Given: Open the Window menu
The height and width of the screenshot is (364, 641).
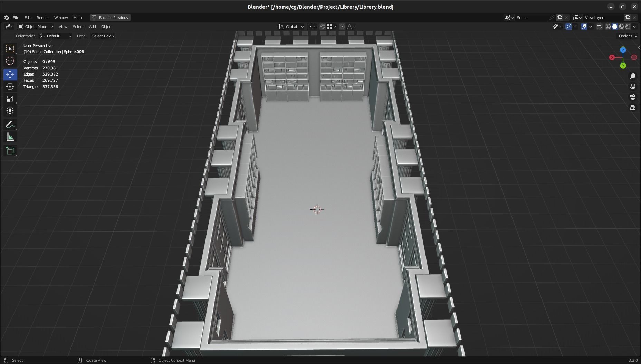Looking at the screenshot, I should tap(61, 18).
